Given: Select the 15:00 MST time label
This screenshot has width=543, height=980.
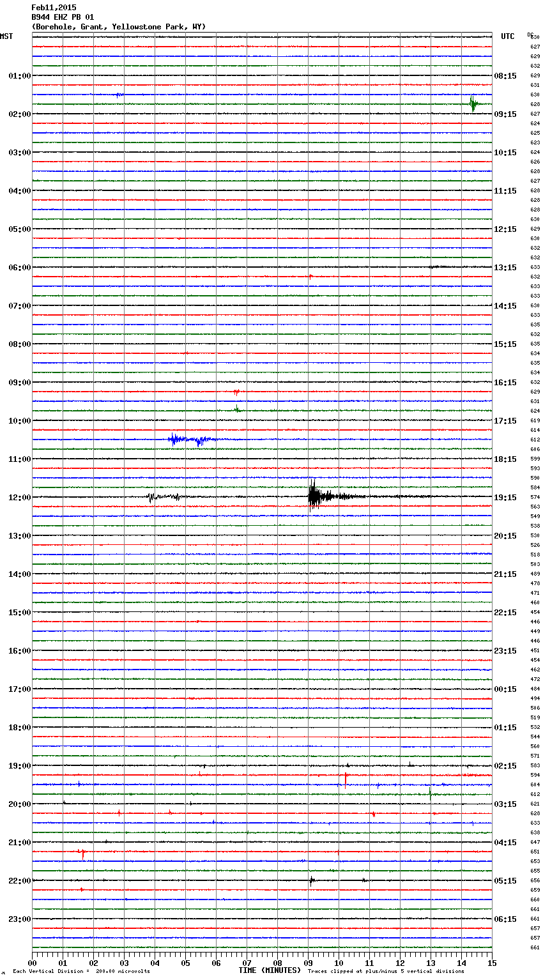Looking at the screenshot, I should [x=20, y=613].
